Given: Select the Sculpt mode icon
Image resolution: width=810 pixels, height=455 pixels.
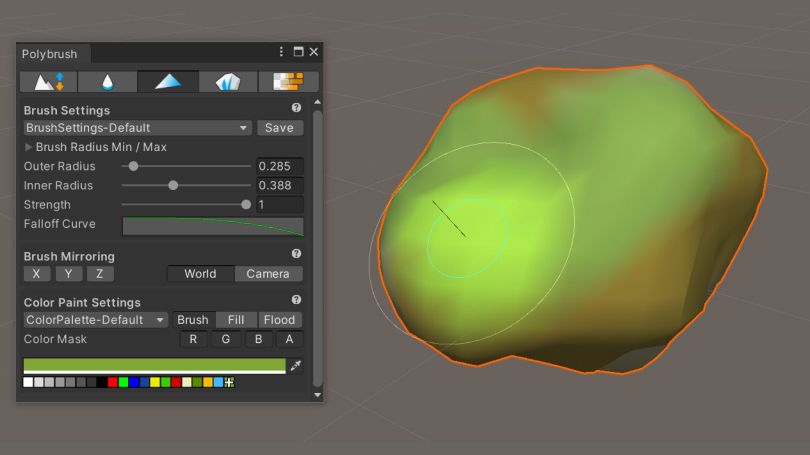Looking at the screenshot, I should click(x=49, y=82).
